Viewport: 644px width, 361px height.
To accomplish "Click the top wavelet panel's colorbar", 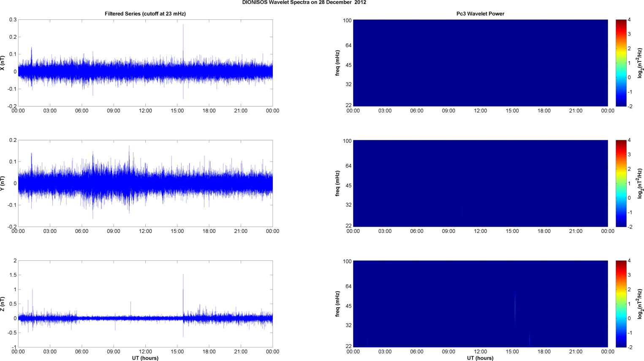I will [x=621, y=63].
